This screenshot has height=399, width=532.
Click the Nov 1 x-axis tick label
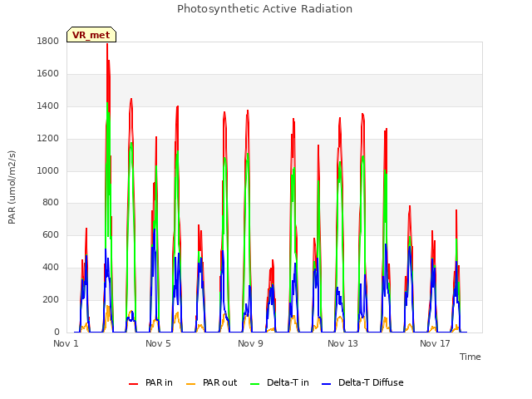(66, 343)
